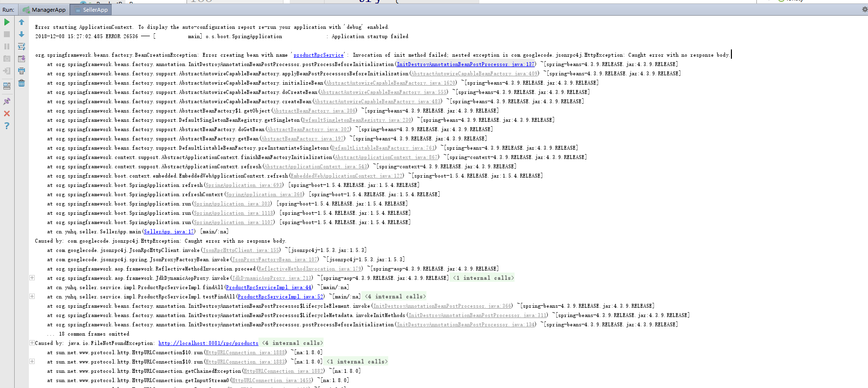The height and width of the screenshot is (388, 868).
Task: Open the SellerApp.java:17 link
Action: tap(169, 232)
